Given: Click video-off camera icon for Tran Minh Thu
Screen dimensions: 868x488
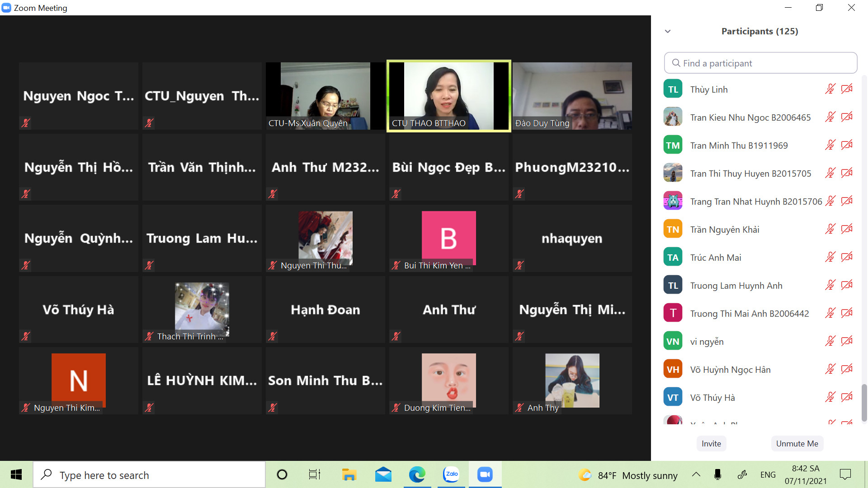Looking at the screenshot, I should 847,145.
